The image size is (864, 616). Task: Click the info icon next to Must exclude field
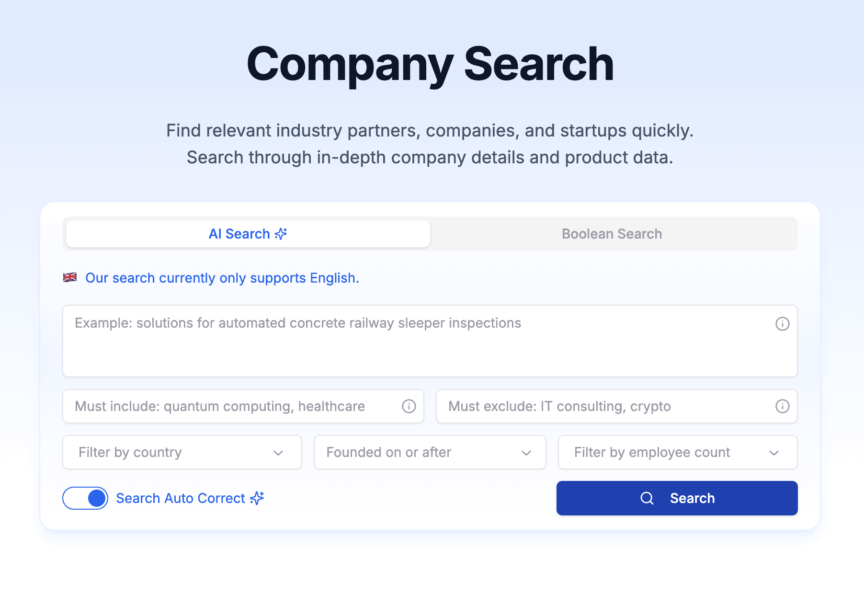point(783,406)
